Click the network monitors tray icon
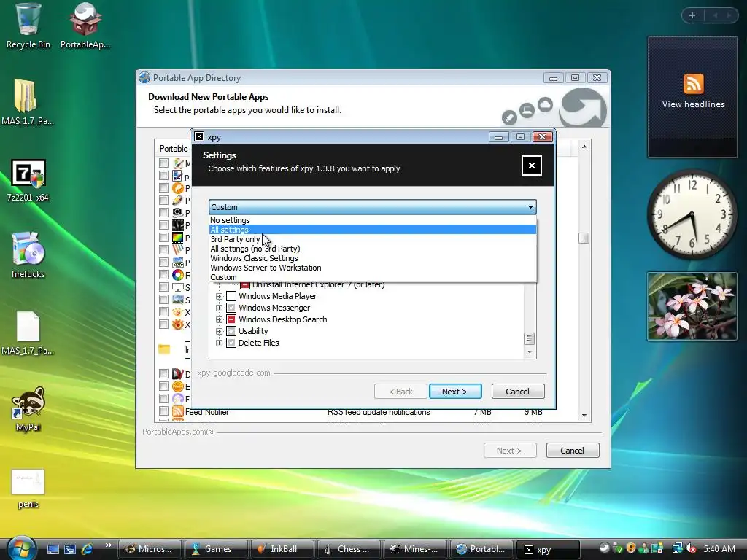 pos(676,548)
